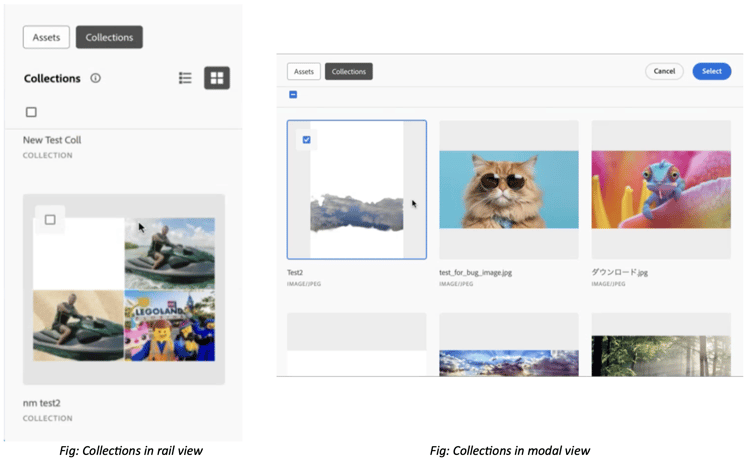The image size is (750, 462).
Task: Tick the select-all checkbox in rail view
Action: [31, 112]
